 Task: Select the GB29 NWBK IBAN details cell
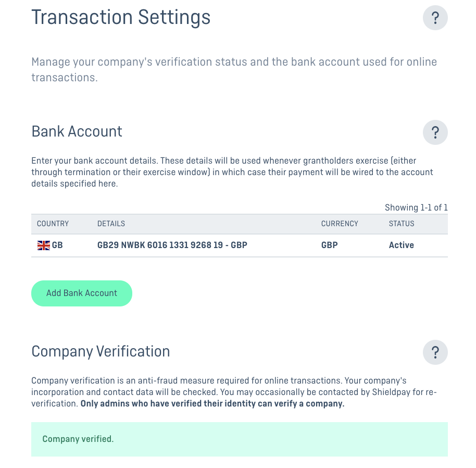[x=172, y=245]
